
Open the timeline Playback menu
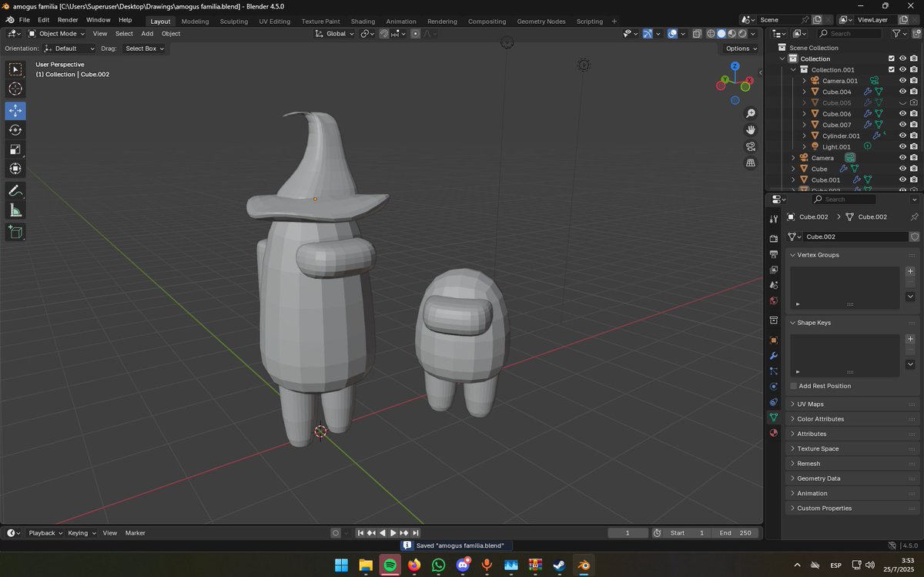[x=46, y=533]
